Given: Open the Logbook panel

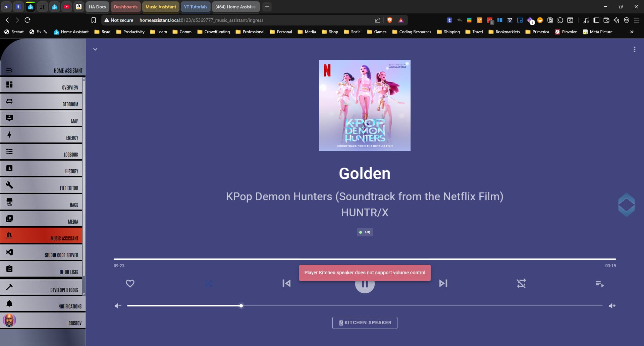Looking at the screenshot, I should (42, 152).
